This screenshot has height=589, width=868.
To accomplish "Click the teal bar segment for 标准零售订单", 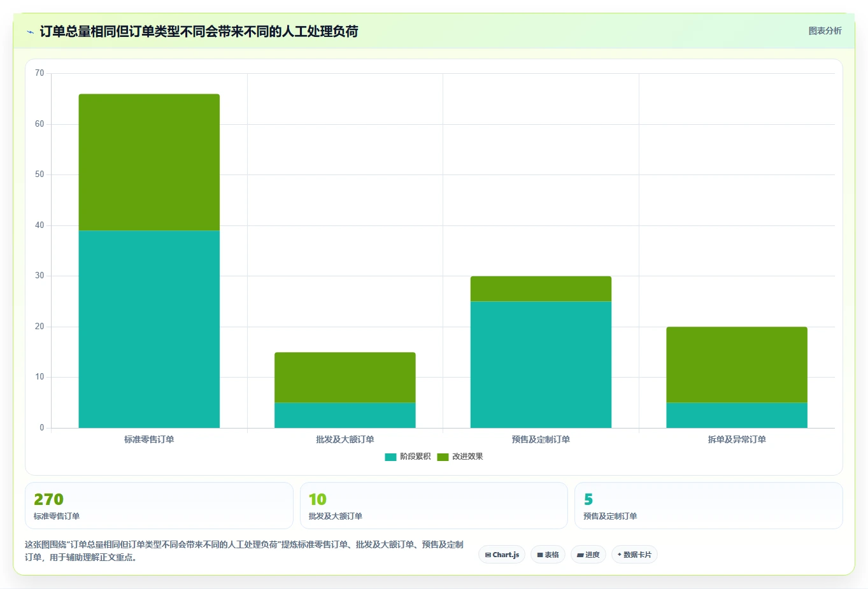I will tap(149, 329).
